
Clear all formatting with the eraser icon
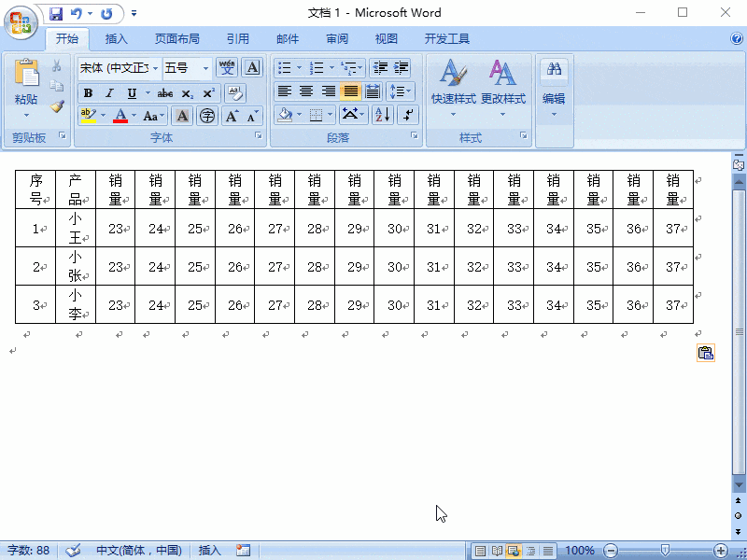point(237,92)
